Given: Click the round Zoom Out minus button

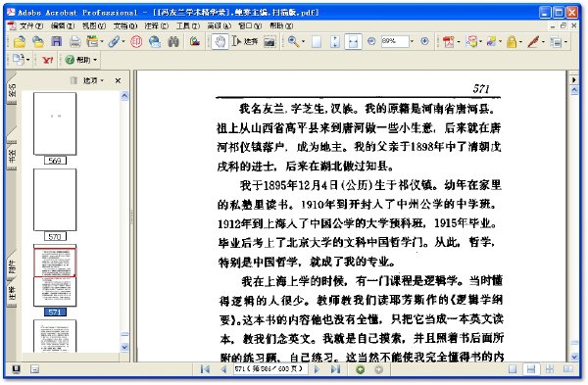Looking at the screenshot, I should (x=371, y=41).
